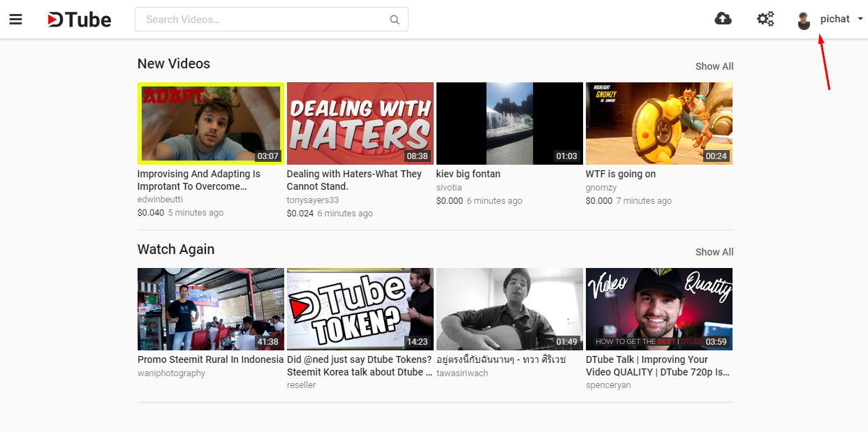This screenshot has width=868, height=432.
Task: Click the search magnifier icon
Action: [395, 20]
